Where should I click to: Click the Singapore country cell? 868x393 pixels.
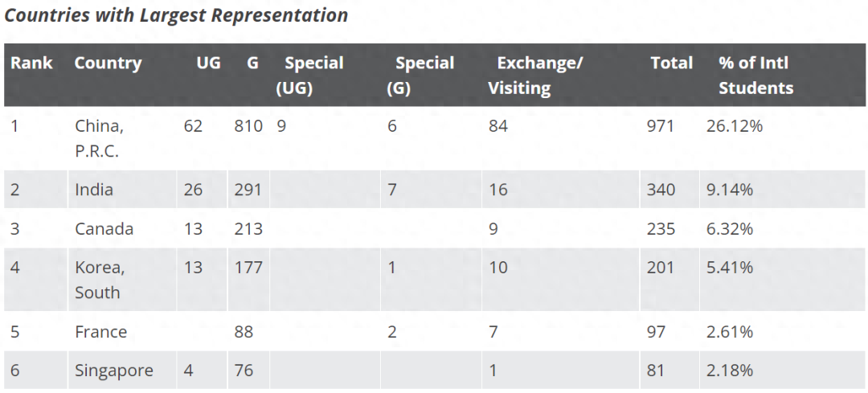(x=113, y=370)
